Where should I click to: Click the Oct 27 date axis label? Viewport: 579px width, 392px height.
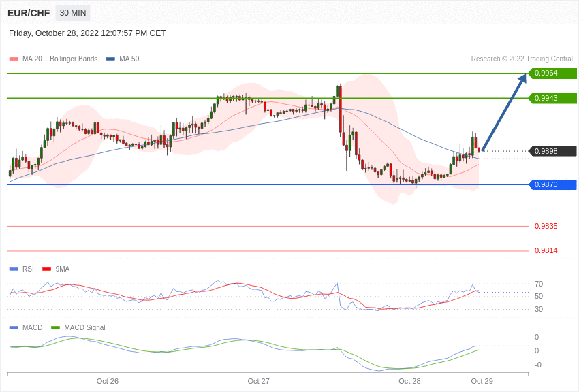[258, 381]
